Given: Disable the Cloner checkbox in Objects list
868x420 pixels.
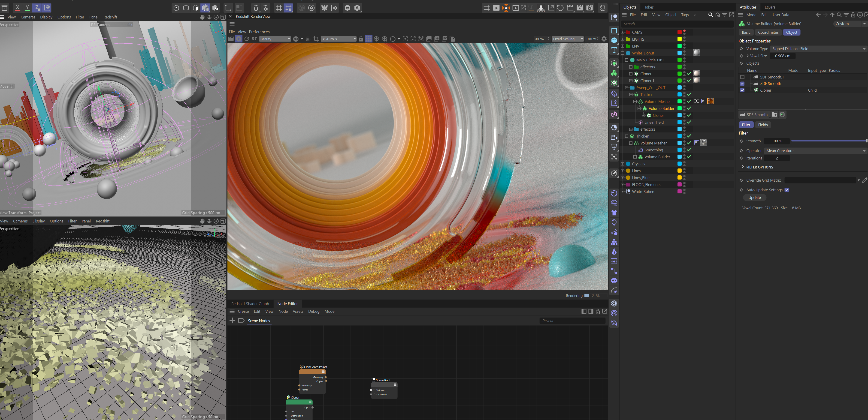Looking at the screenshot, I should point(742,90).
